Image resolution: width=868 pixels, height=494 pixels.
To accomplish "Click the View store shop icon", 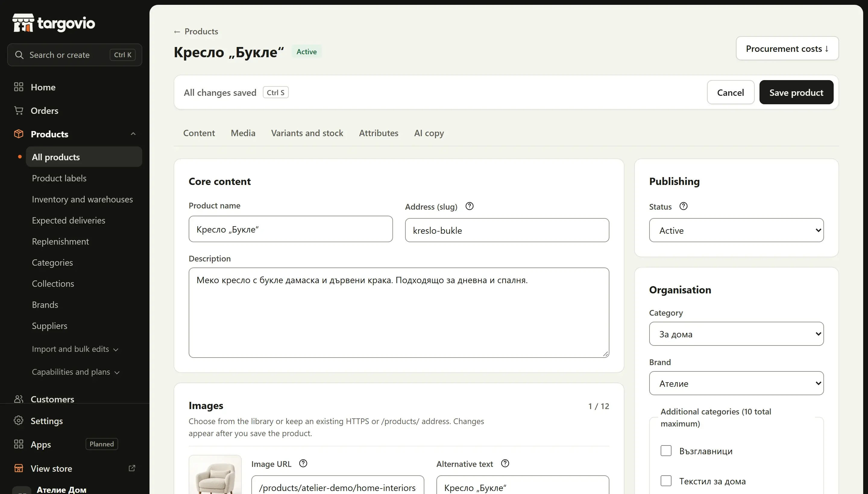I will (x=19, y=468).
